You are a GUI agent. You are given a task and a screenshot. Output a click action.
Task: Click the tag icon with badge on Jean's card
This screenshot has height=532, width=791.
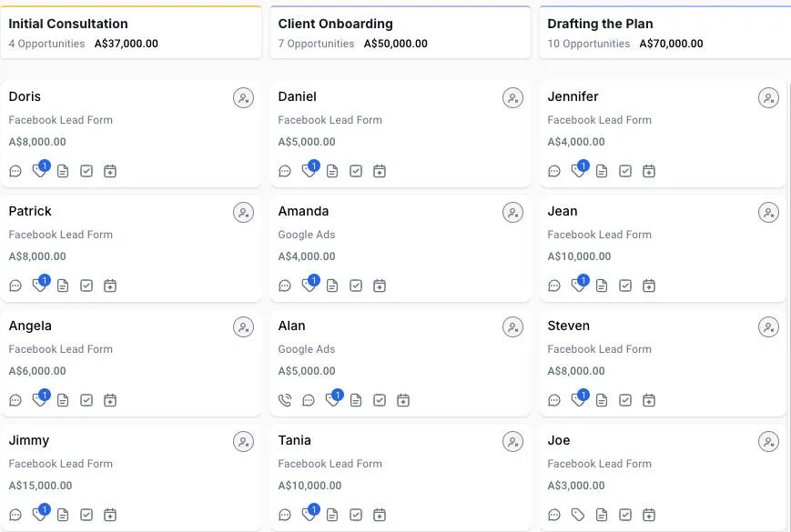[x=578, y=286]
